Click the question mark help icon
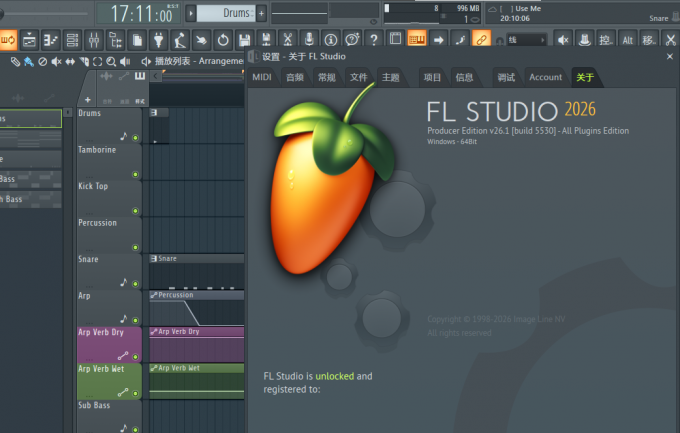 point(374,40)
